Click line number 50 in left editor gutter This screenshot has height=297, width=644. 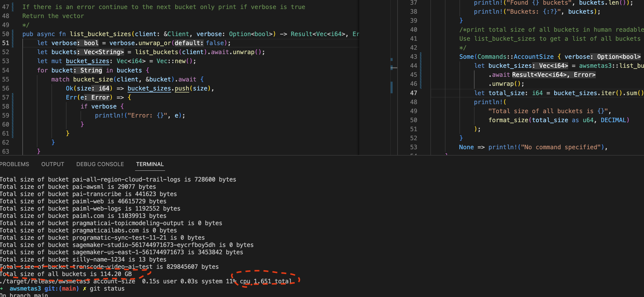6,34
